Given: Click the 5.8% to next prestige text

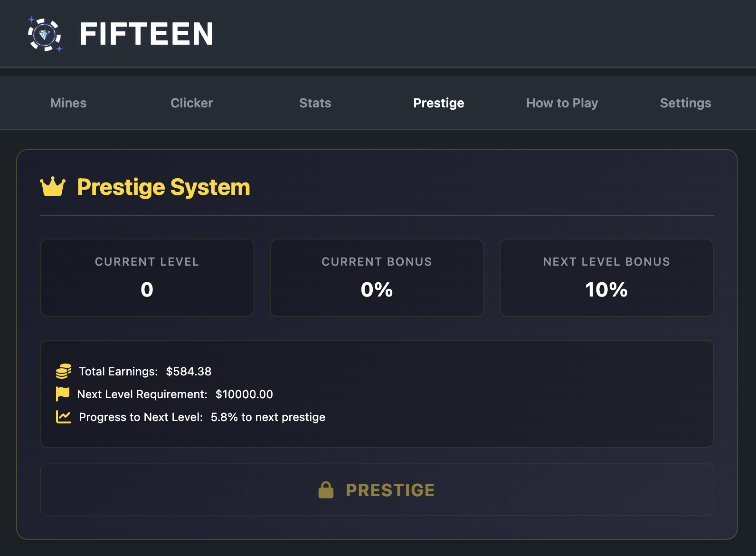Looking at the screenshot, I should pyautogui.click(x=268, y=417).
